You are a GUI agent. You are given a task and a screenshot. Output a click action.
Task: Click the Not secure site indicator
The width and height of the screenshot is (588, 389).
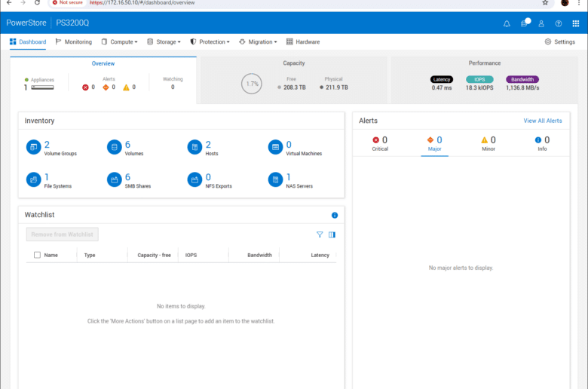(x=68, y=2)
